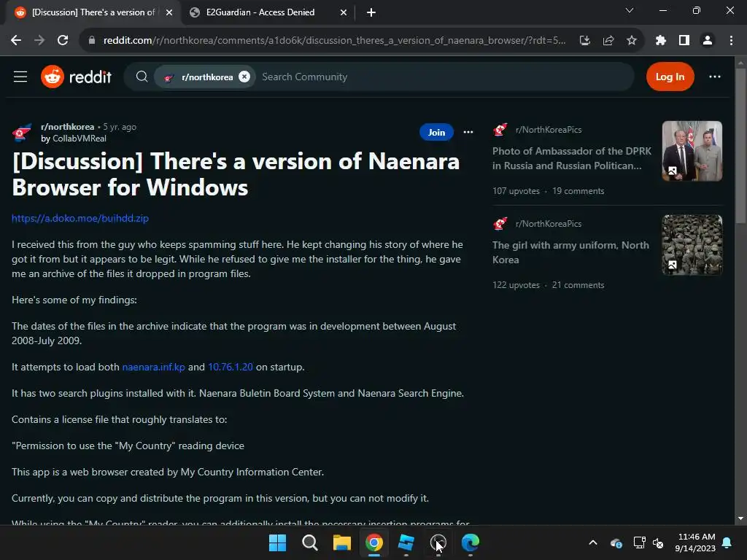Open the Chrome profile icon
The height and width of the screenshot is (560, 747).
pyautogui.click(x=708, y=41)
